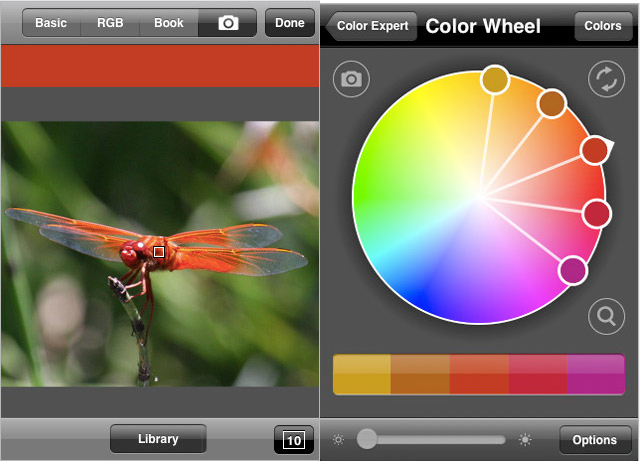This screenshot has width=640, height=461.
Task: Click the Color Wheel title
Action: [x=483, y=27]
